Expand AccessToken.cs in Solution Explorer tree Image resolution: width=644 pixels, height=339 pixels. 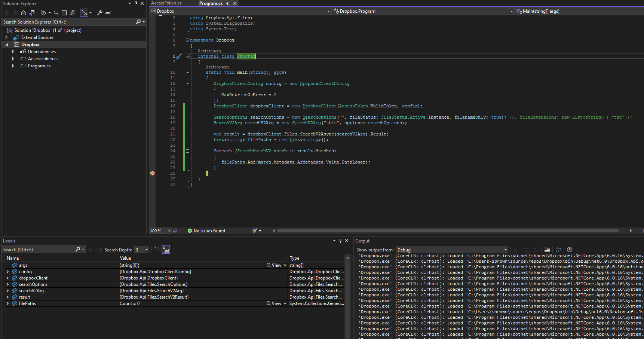click(x=13, y=59)
